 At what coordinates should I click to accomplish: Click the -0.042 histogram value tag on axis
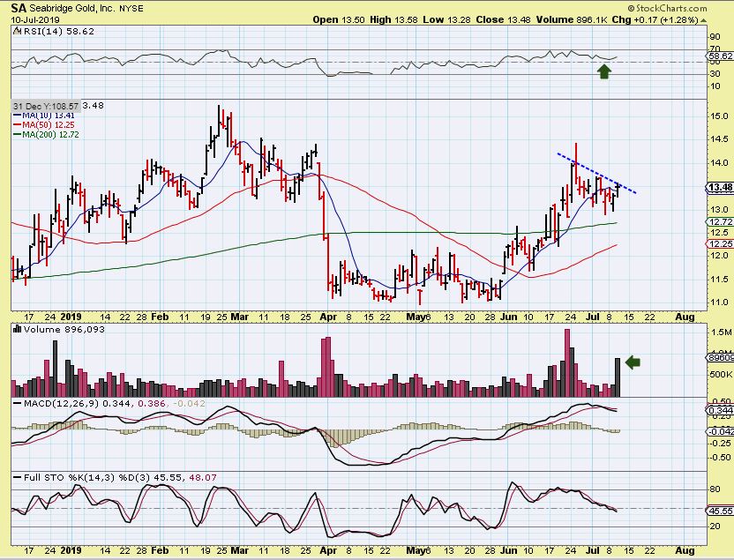point(720,431)
